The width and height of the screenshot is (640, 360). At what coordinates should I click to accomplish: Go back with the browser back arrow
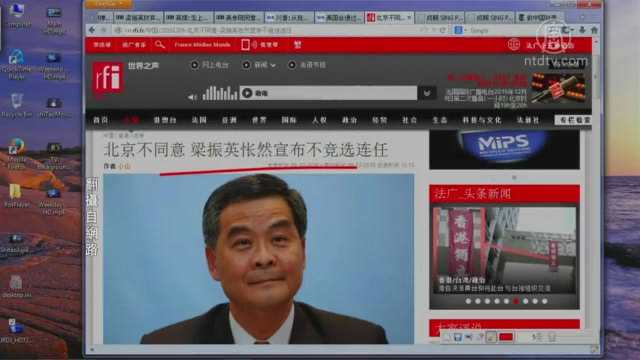coord(92,30)
